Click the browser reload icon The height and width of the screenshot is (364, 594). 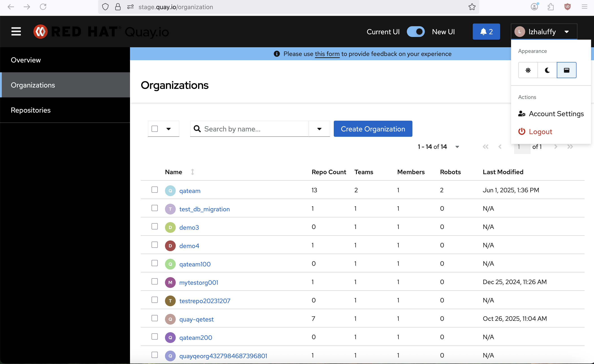pos(43,7)
